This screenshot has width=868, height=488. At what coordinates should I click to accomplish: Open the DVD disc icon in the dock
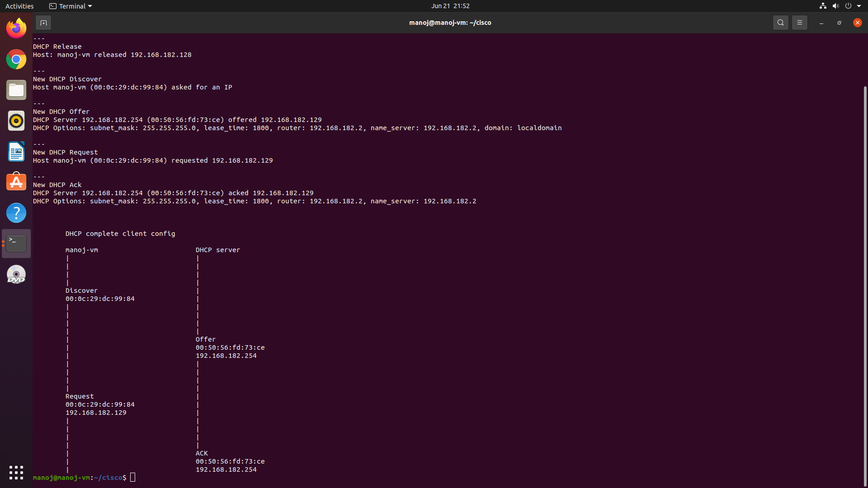(x=16, y=274)
